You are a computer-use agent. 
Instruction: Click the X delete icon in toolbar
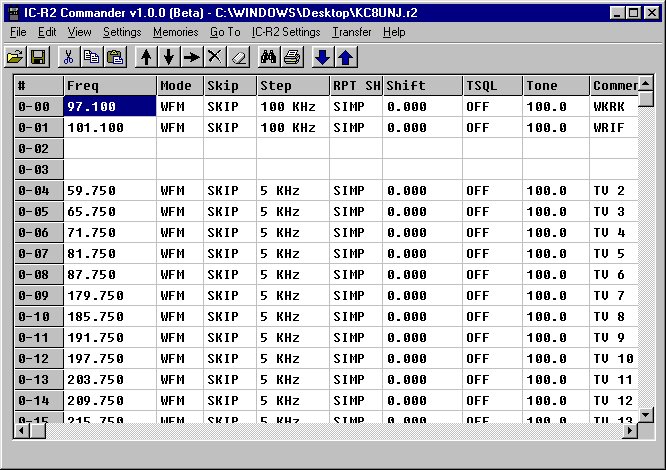213,57
